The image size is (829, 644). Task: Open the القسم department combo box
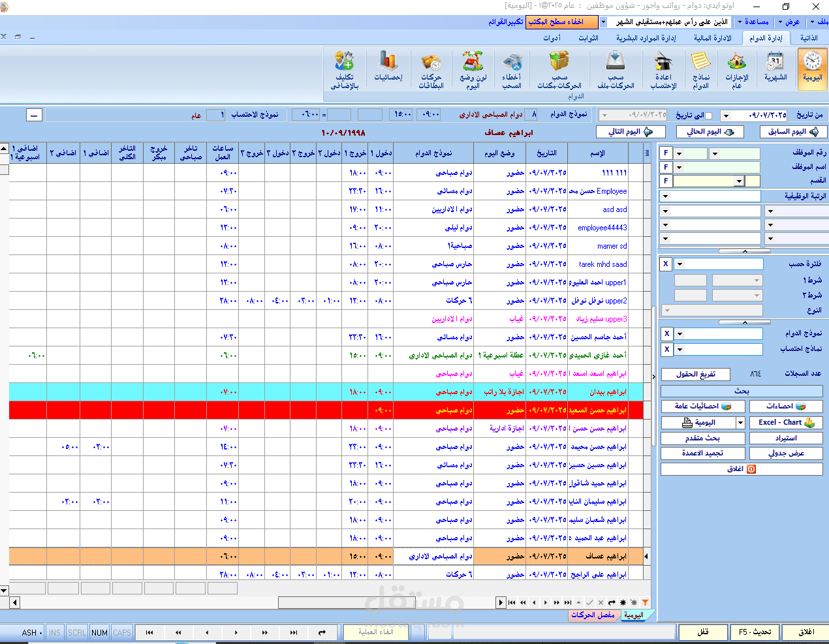pos(739,181)
